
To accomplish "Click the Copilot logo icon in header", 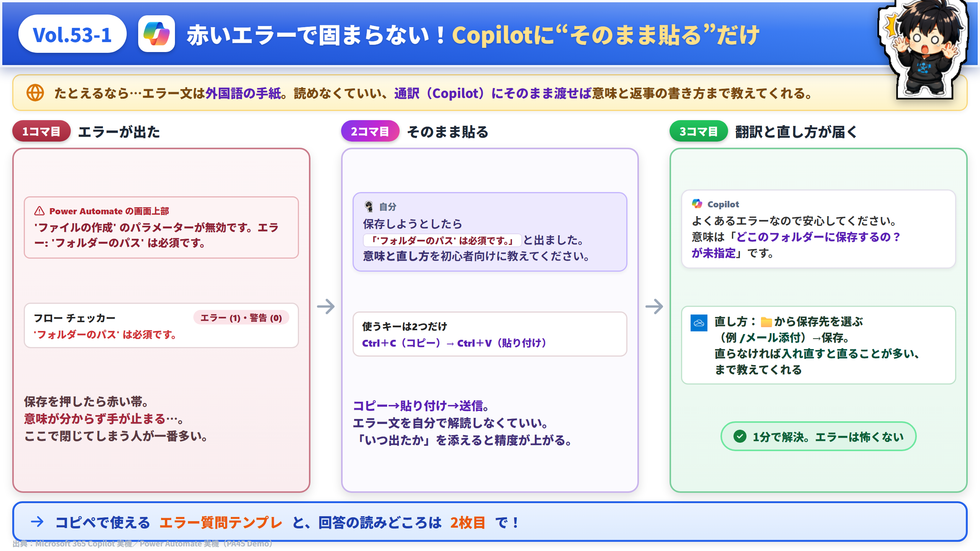I will tap(157, 34).
